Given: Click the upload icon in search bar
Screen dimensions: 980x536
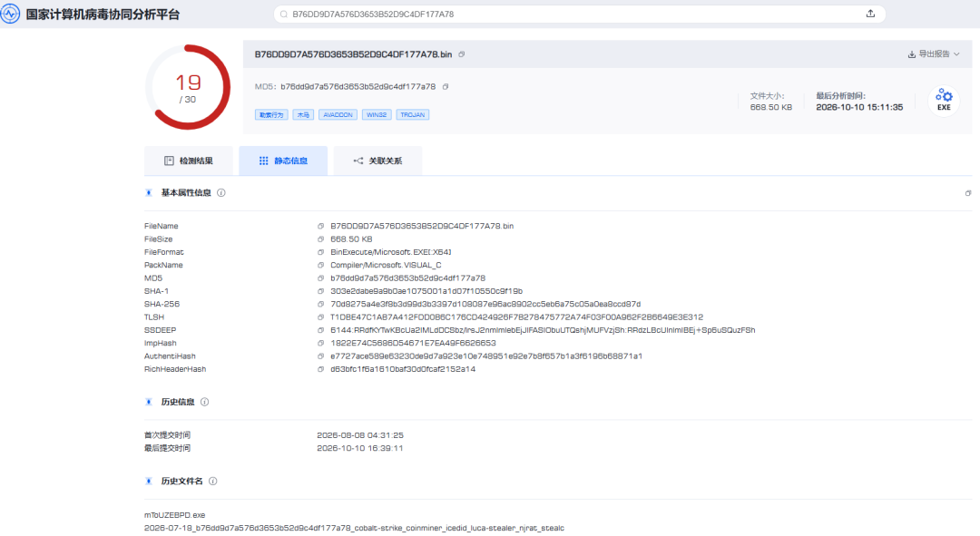Looking at the screenshot, I should tap(870, 14).
